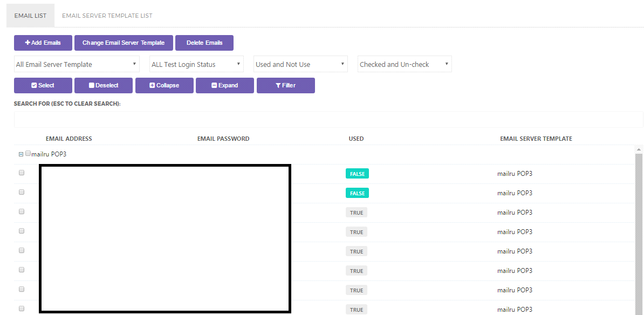The image size is (644, 315).
Task: Switch to Email Server Template List tab
Action: (107, 16)
